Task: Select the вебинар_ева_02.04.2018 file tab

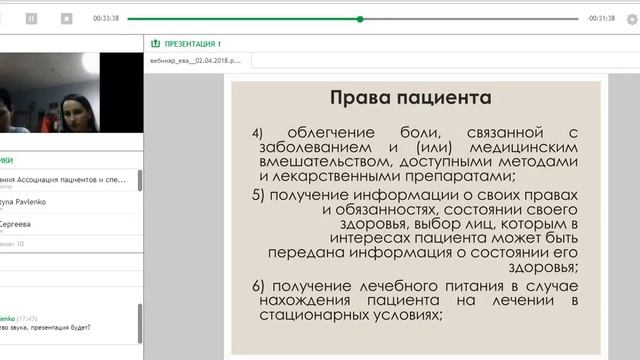Action: coord(196,61)
